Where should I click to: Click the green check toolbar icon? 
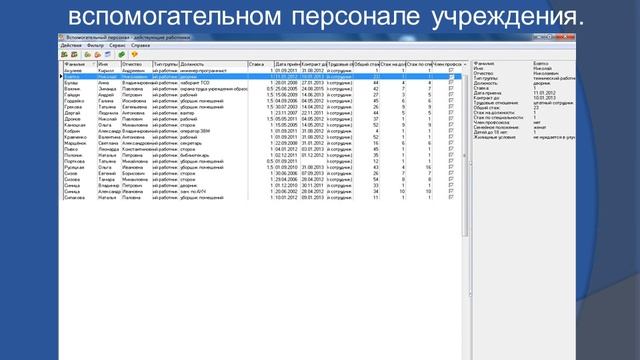(121, 54)
